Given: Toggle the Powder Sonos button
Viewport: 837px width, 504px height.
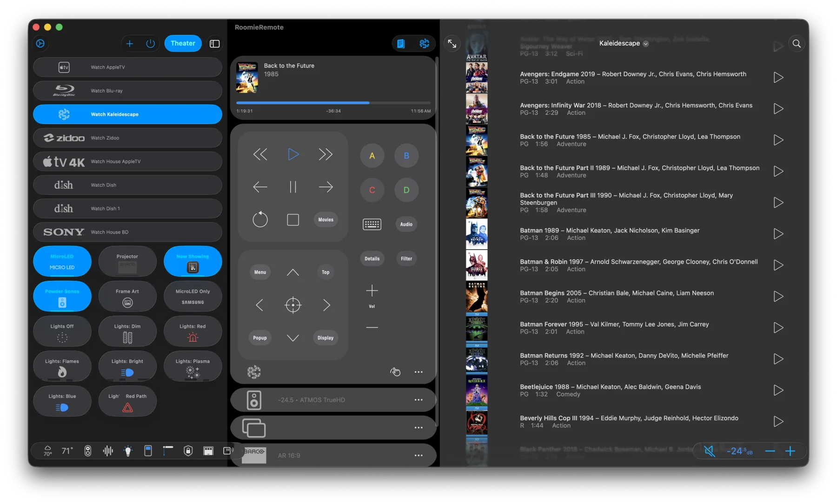Looking at the screenshot, I should [62, 297].
